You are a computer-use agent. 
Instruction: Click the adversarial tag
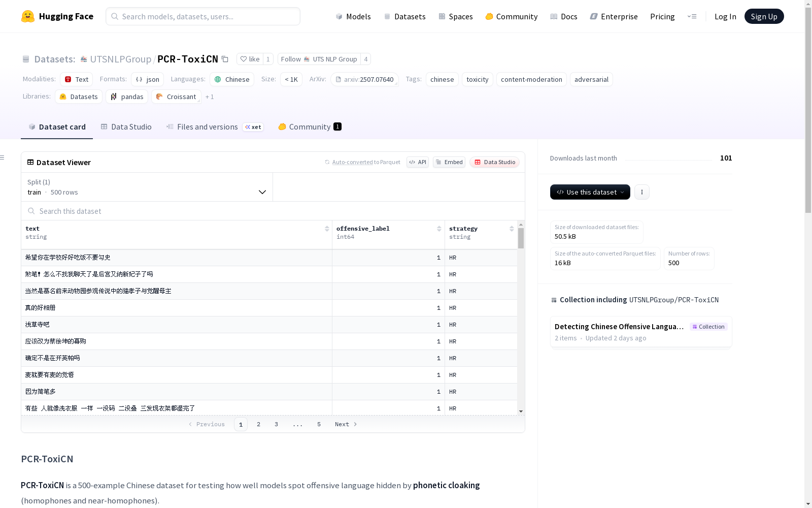[x=591, y=79]
